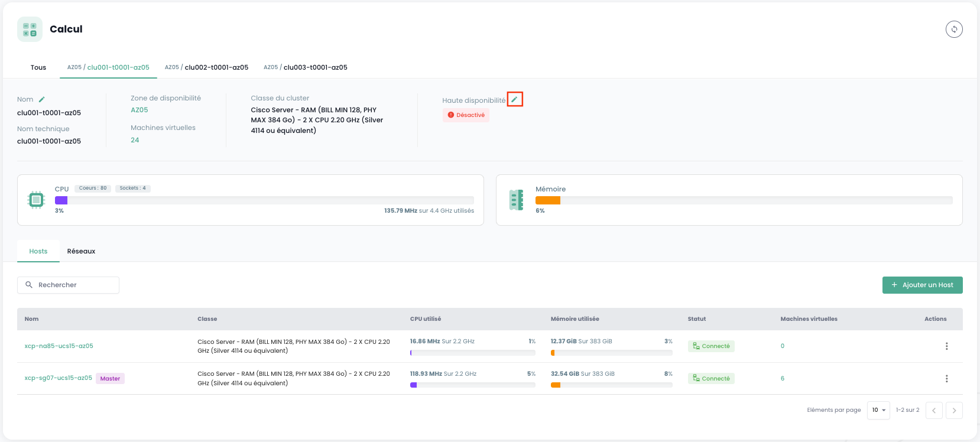
Task: Switch to the Tous tab
Action: point(38,67)
